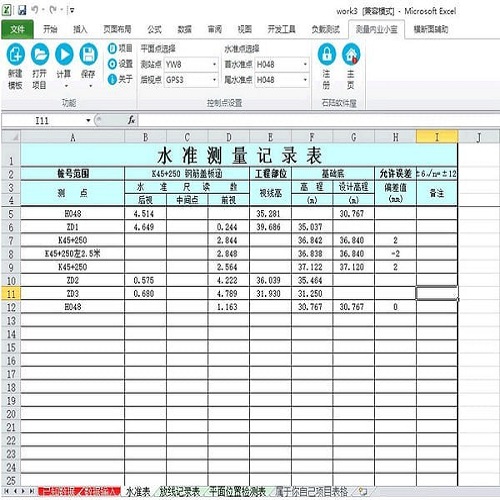Click the title cell 水准测量记录表

(239, 155)
